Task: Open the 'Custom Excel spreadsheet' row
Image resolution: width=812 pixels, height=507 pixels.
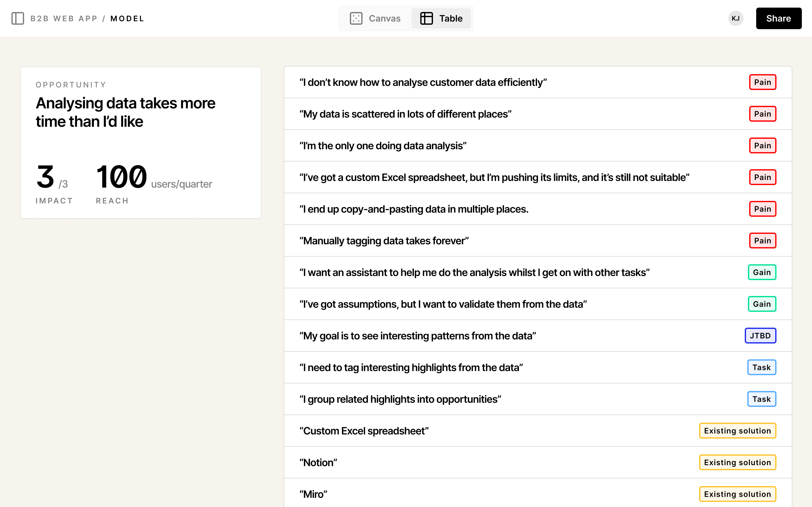Action: [364, 431]
